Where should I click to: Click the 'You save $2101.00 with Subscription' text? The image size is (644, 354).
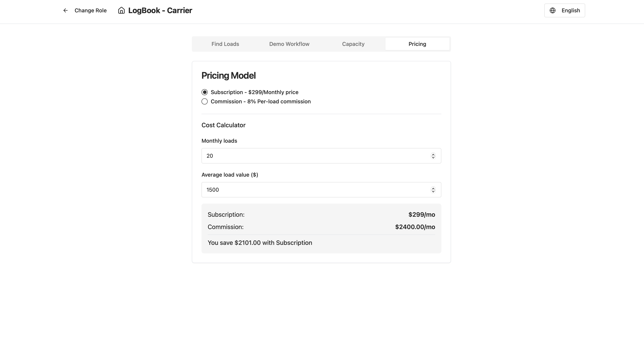coord(260,243)
